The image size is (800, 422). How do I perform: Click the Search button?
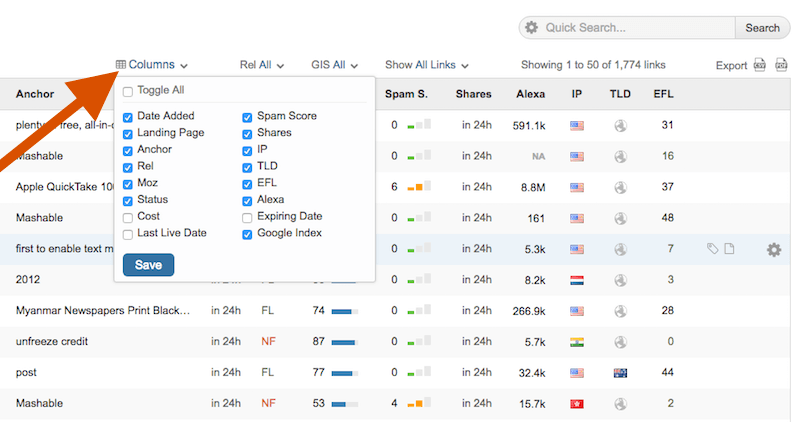pos(762,28)
